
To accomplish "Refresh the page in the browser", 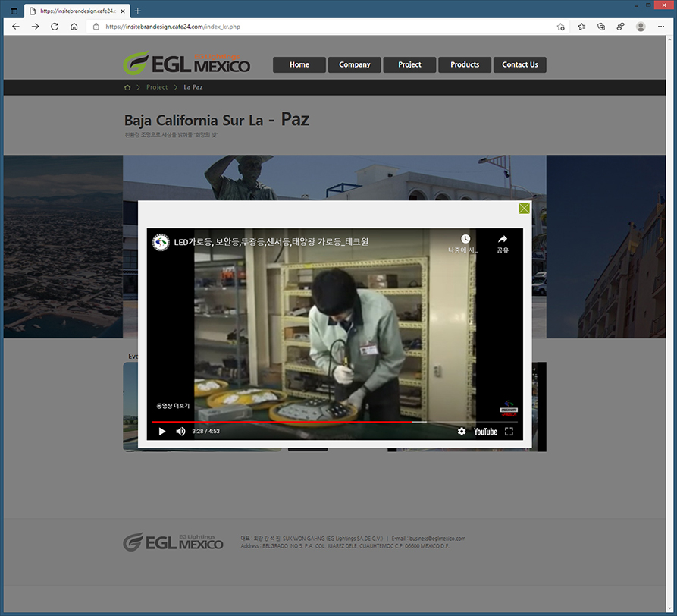I will pyautogui.click(x=55, y=27).
